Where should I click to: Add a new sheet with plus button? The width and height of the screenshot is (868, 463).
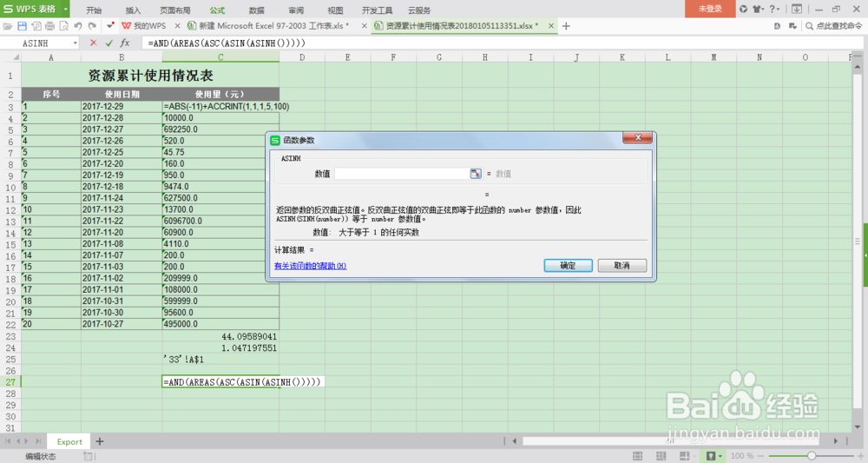pyautogui.click(x=100, y=441)
